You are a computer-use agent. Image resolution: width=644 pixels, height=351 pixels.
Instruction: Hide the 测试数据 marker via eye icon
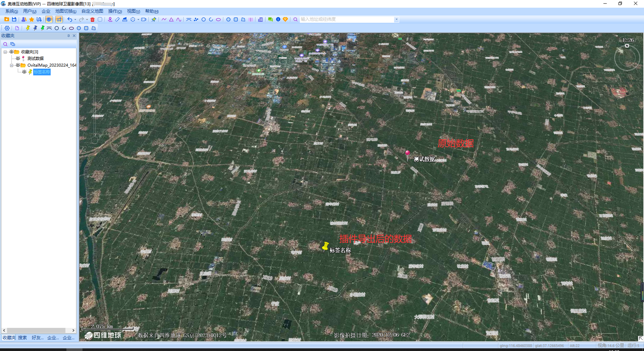click(x=18, y=58)
